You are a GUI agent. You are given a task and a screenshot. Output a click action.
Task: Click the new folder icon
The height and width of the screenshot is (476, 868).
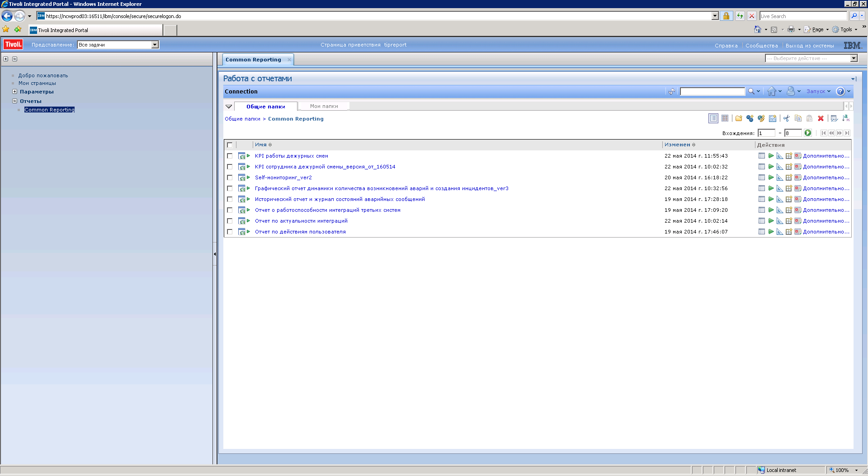[739, 118]
